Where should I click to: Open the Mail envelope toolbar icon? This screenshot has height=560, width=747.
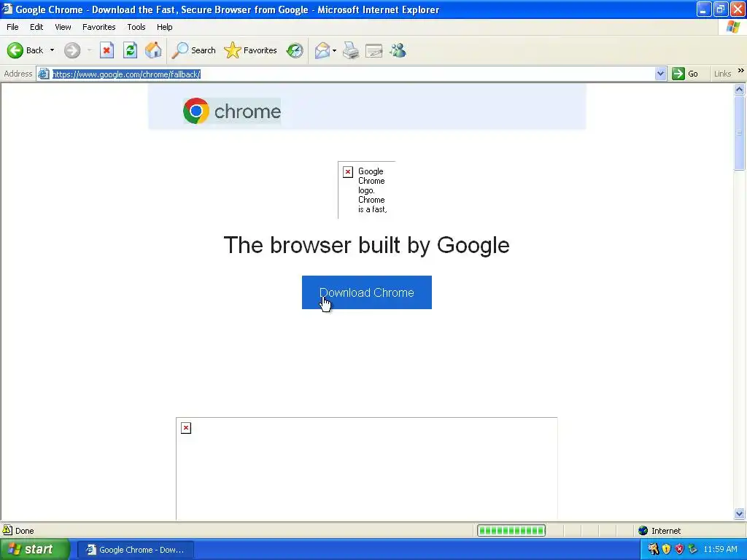pos(322,50)
